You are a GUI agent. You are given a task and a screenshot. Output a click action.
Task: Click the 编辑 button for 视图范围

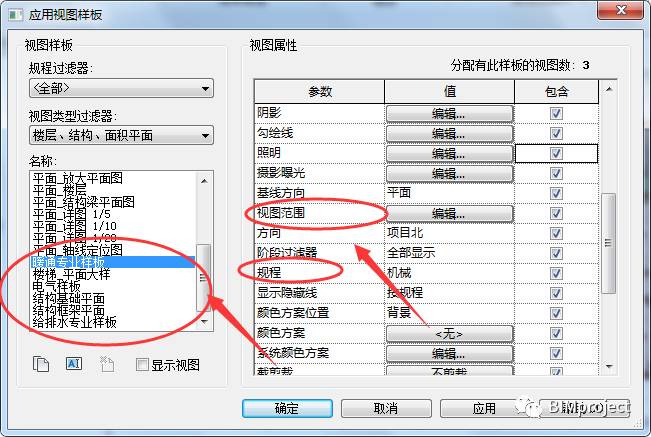(x=449, y=214)
